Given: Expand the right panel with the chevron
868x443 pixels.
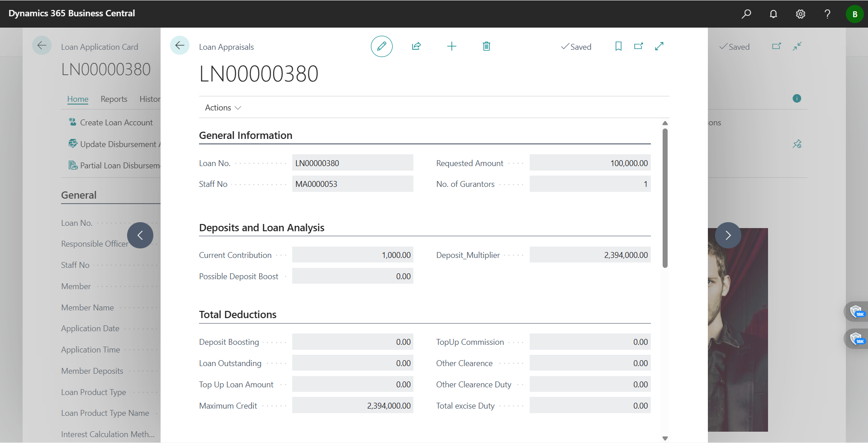Looking at the screenshot, I should 727,235.
